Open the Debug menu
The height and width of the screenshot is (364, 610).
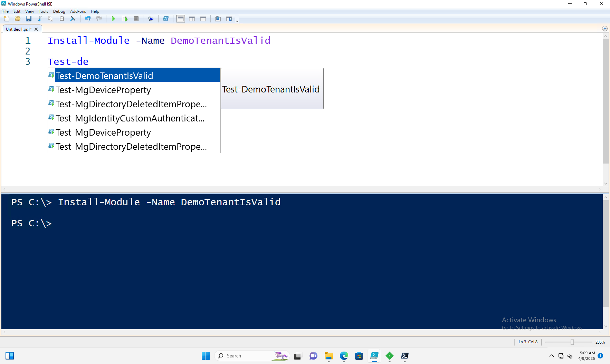tap(59, 11)
